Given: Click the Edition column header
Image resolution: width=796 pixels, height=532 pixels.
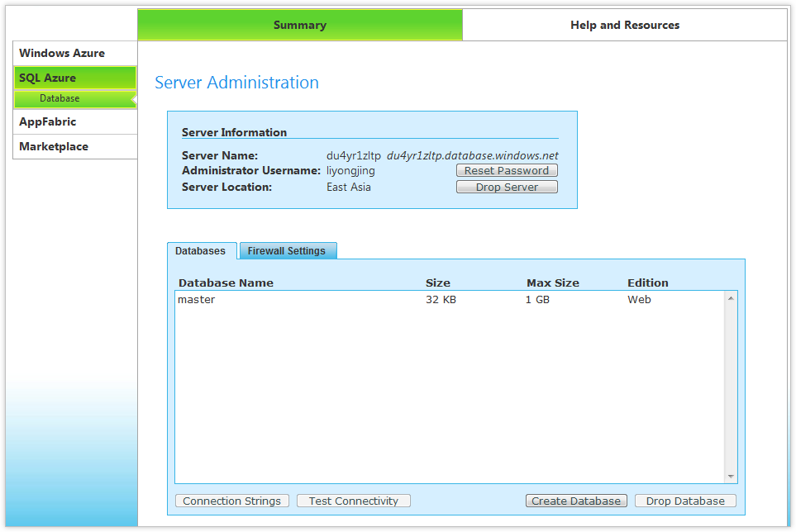Looking at the screenshot, I should pos(647,283).
